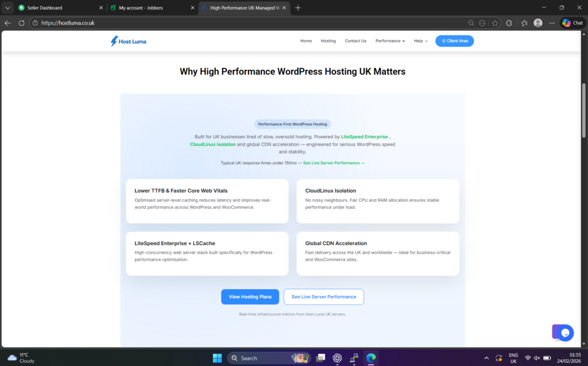Click the taskbar Search box
588x366 pixels.
[x=269, y=358]
